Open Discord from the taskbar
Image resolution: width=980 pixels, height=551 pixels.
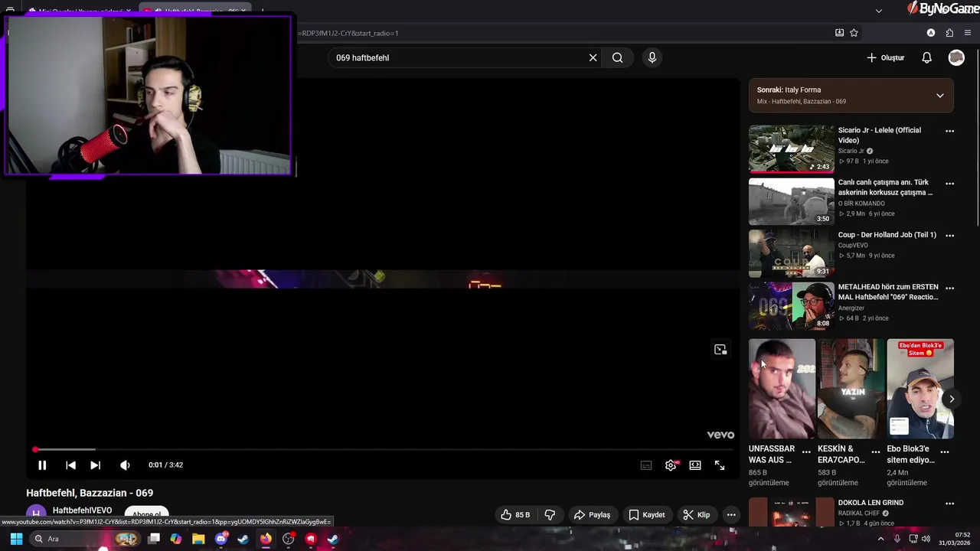(x=221, y=539)
